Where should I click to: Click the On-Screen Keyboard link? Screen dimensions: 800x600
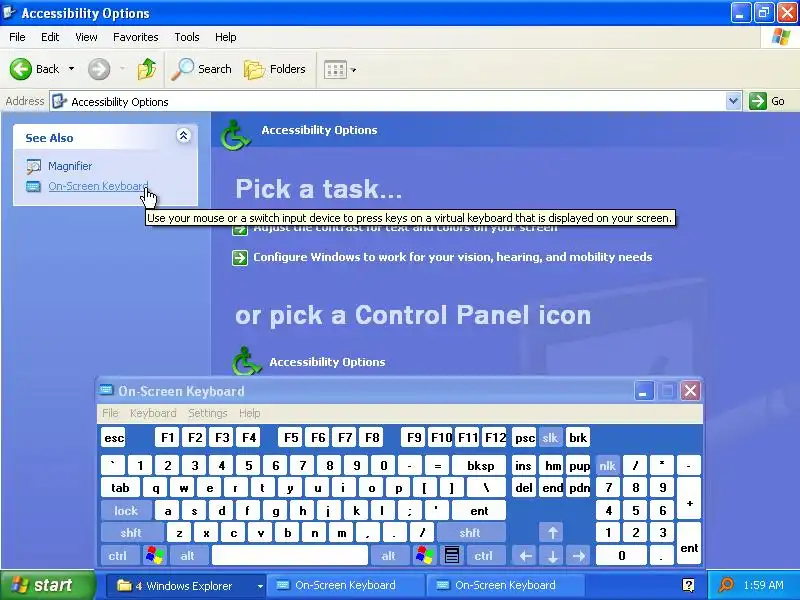pyautogui.click(x=98, y=186)
